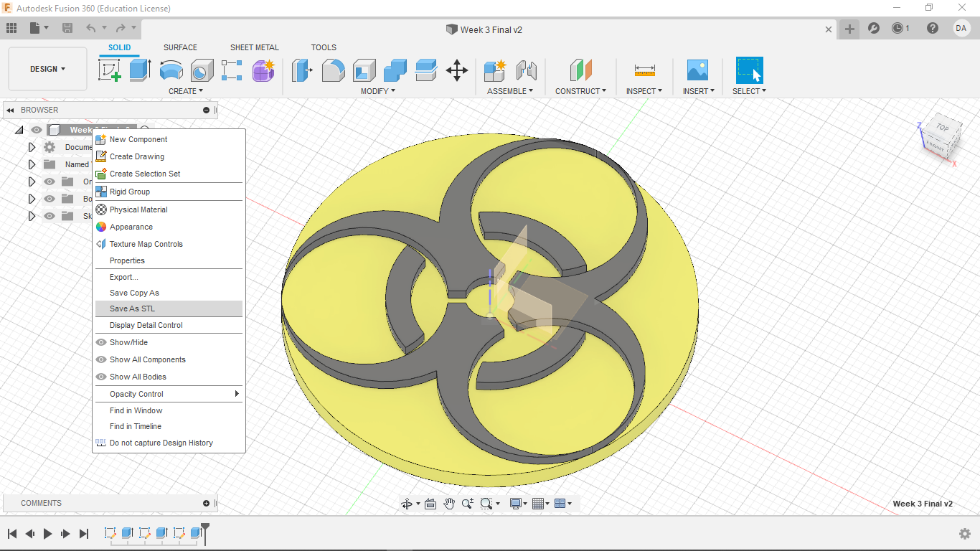980x551 pixels.
Task: Click Do not capture Design History
Action: [169, 443]
